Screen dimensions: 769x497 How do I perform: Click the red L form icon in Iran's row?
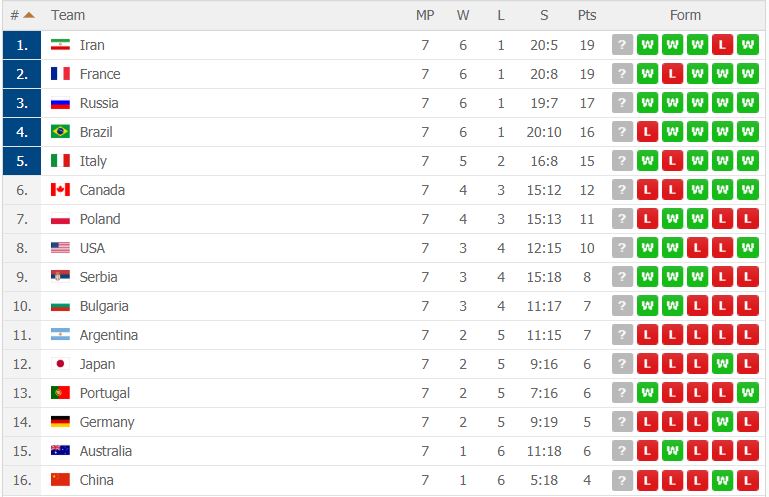(x=722, y=45)
